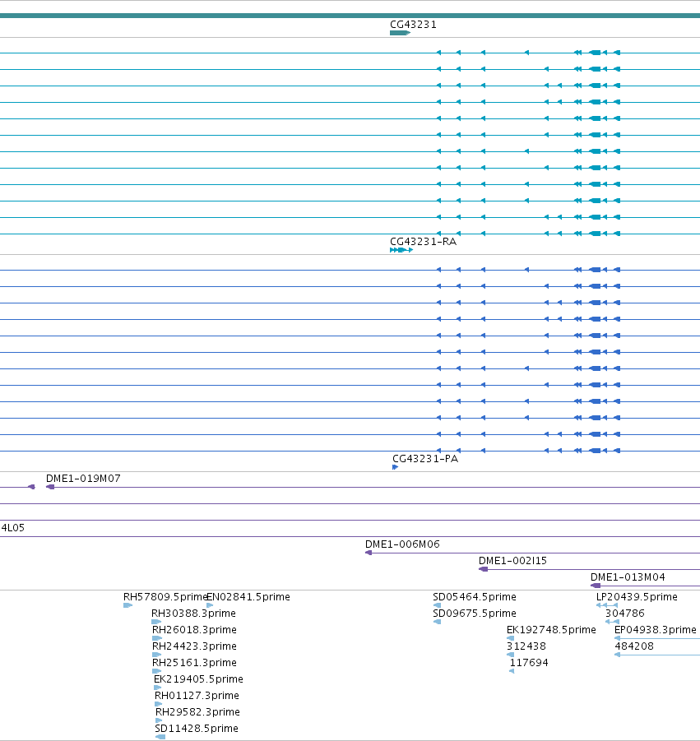The width and height of the screenshot is (700, 741).
Task: Select the purple arrowhead under DME1-002I15
Action: (x=483, y=569)
